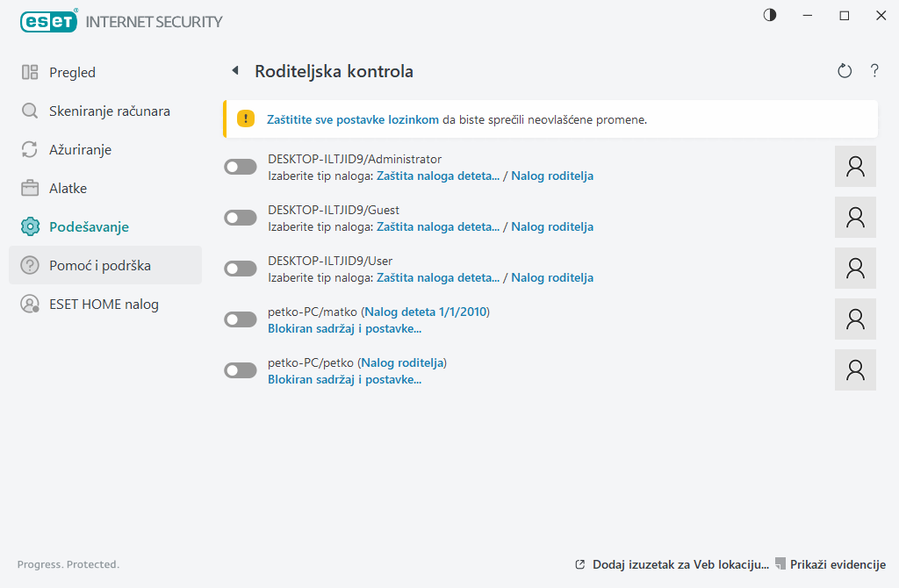
Task: Open Blokiran sadržaj i postavke for matko
Action: [343, 328]
